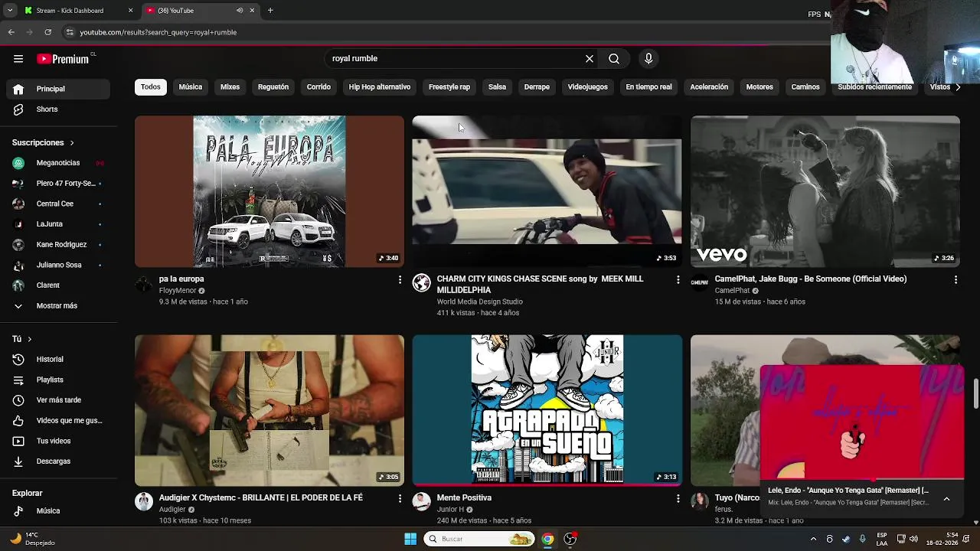Open Steam icon in the system tray
This screenshot has height=551, width=980.
tap(846, 539)
